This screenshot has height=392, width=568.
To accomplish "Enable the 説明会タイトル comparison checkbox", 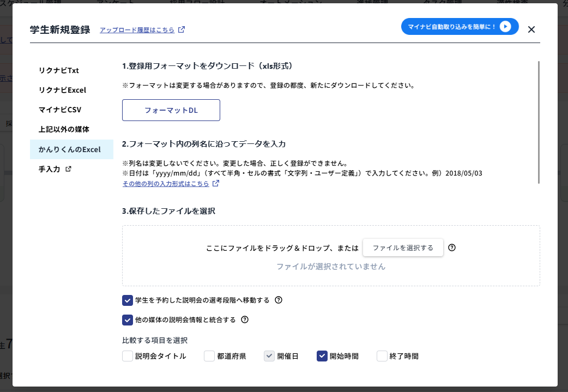I will coord(126,355).
